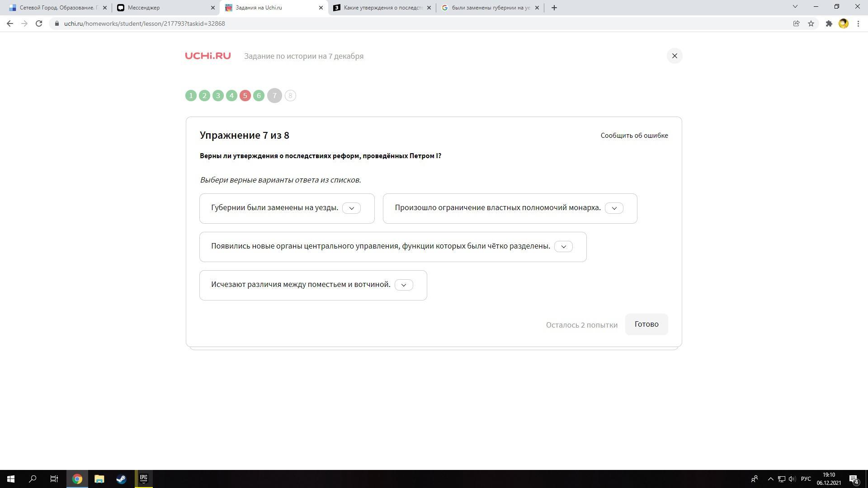Go to exercise number 5
868x488 pixels.
[245, 96]
